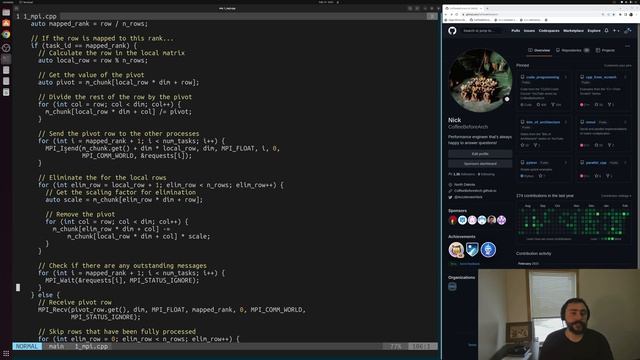Focus the GitHub search field
This screenshot has width=640, height=360.
click(x=482, y=31)
